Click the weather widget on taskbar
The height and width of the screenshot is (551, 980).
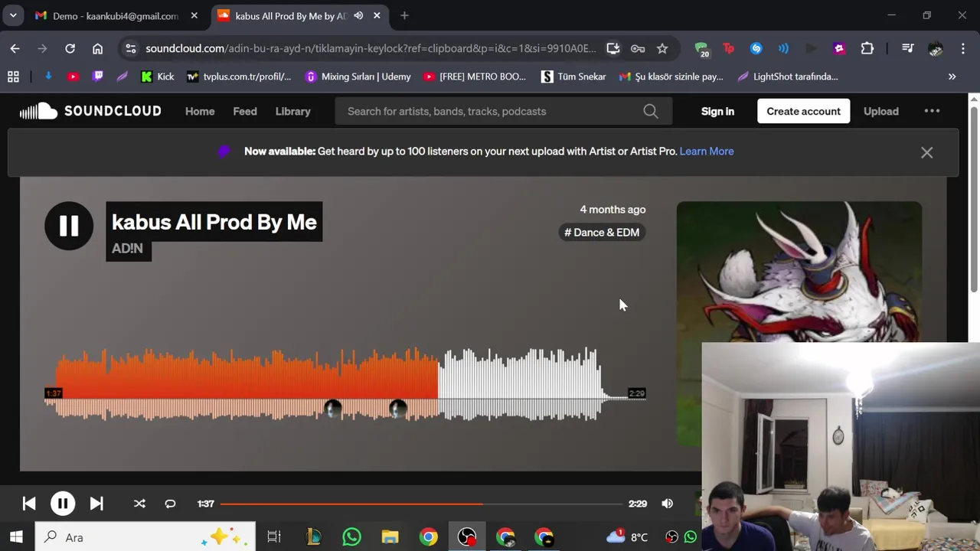tap(628, 536)
